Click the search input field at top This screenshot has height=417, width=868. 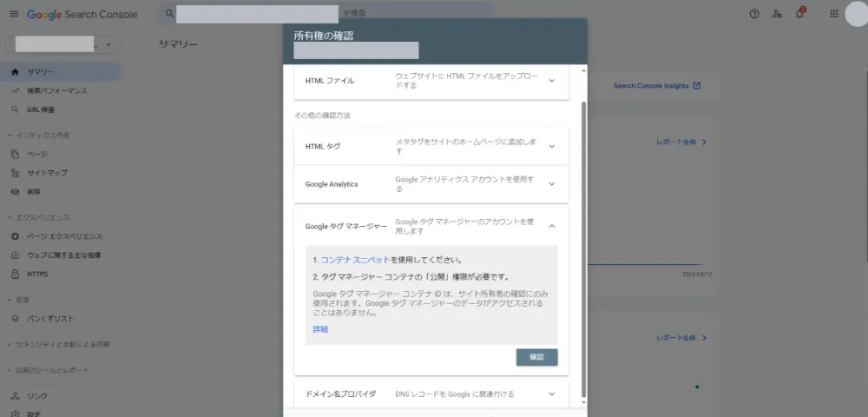click(x=326, y=13)
